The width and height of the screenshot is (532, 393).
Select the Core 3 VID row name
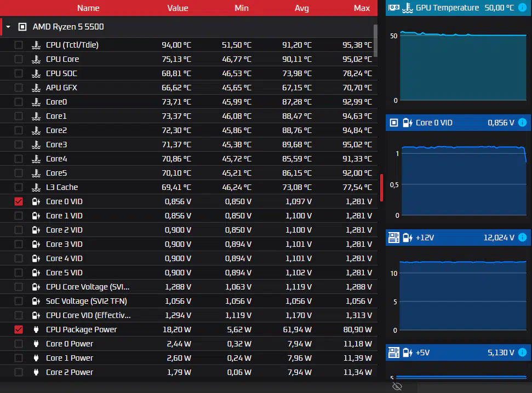point(64,244)
